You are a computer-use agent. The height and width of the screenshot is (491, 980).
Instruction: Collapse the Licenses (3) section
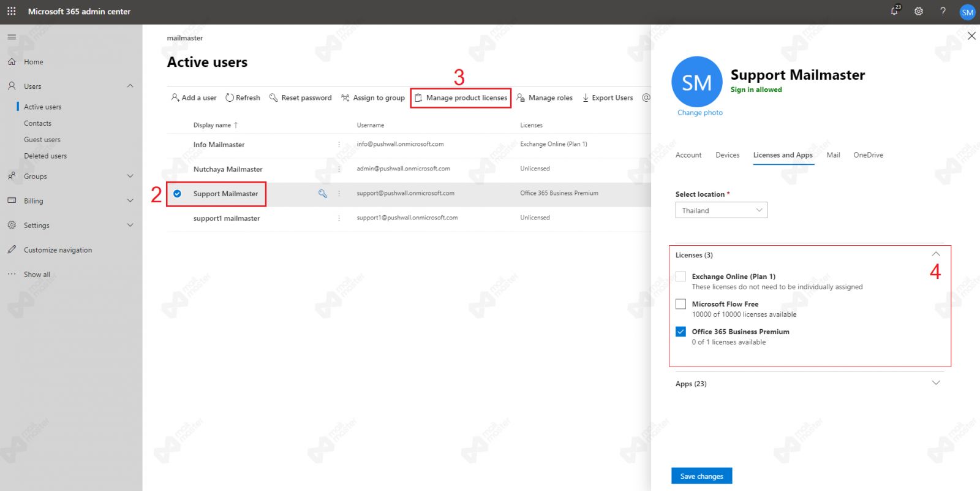coord(936,254)
